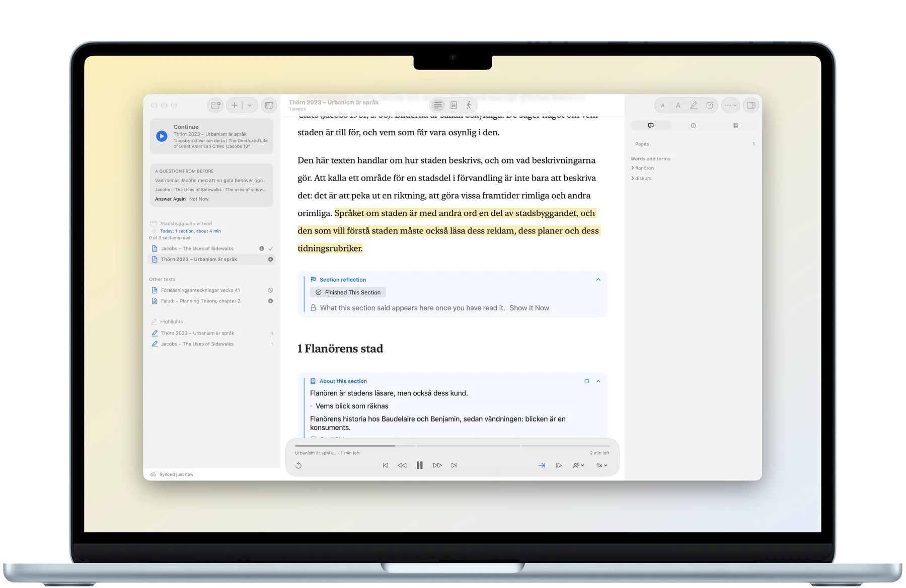Image resolution: width=906 pixels, height=588 pixels.
Task: Check Finished This Section
Action: coord(348,292)
